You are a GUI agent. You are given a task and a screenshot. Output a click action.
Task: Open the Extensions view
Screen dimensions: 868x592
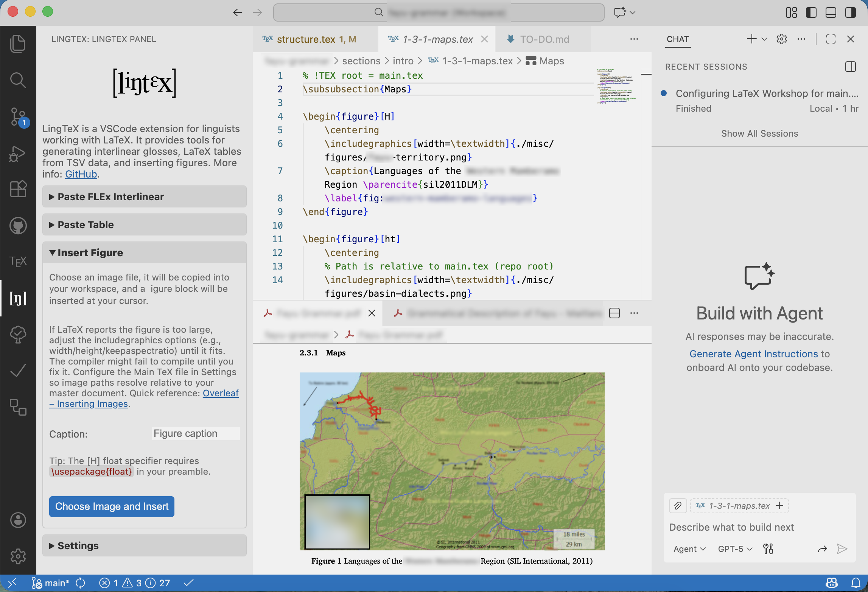point(17,189)
